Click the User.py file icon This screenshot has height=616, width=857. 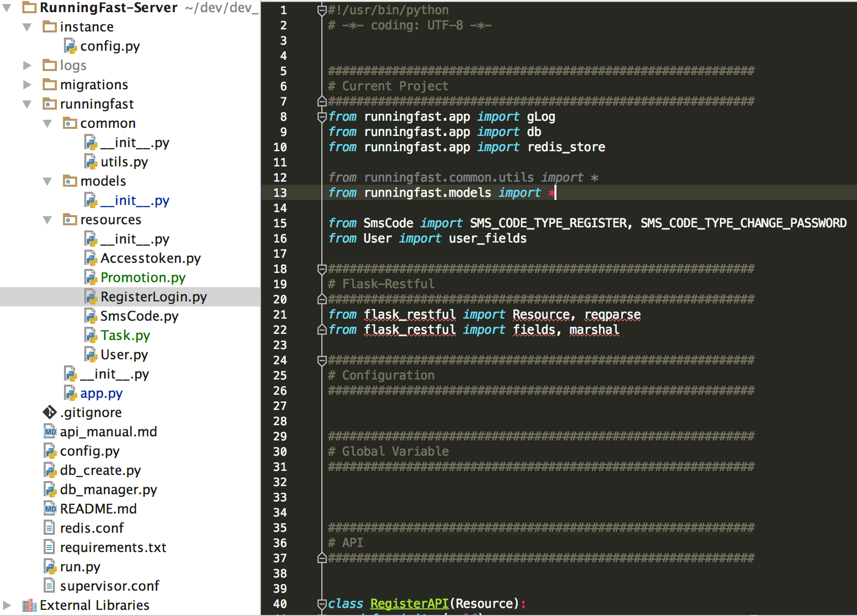(x=91, y=354)
